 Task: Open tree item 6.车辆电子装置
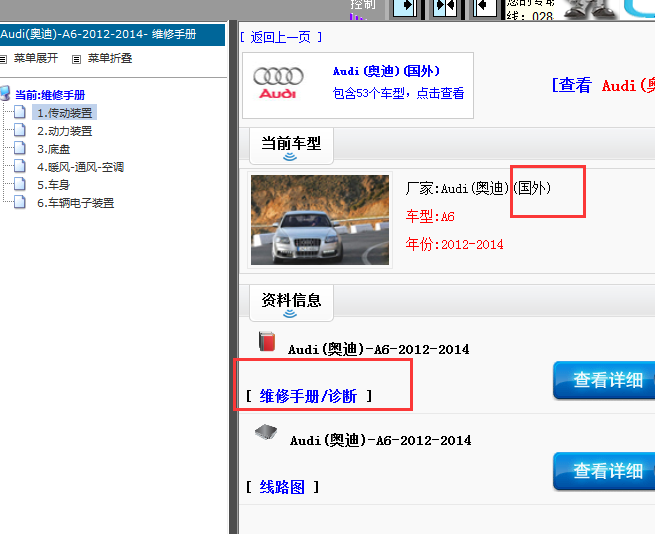76,203
